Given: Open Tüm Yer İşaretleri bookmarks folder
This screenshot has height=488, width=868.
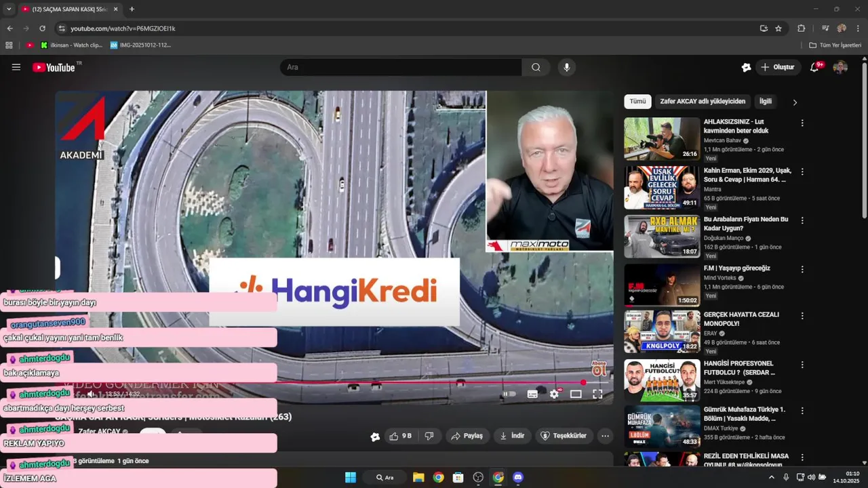Looking at the screenshot, I should tap(835, 45).
